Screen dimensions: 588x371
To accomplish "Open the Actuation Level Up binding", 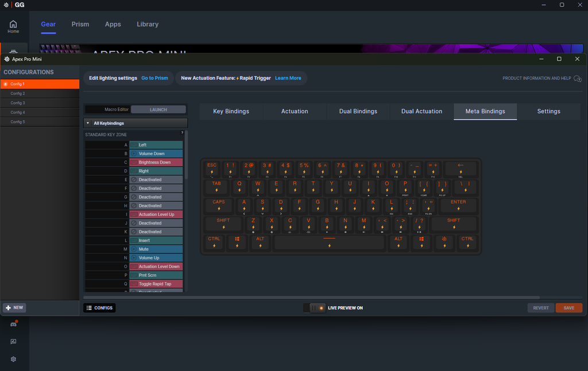I will (x=156, y=214).
